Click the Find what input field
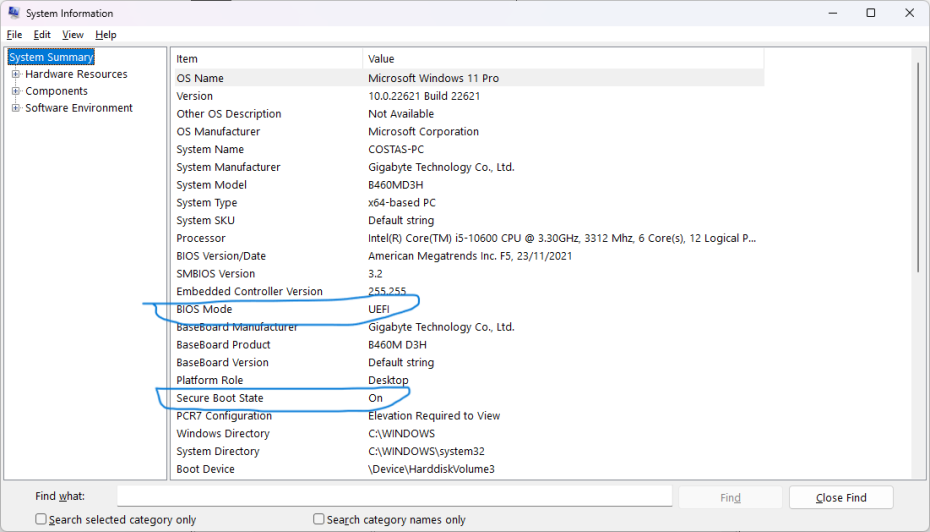Viewport: 930px width, 532px height. pyautogui.click(x=394, y=496)
